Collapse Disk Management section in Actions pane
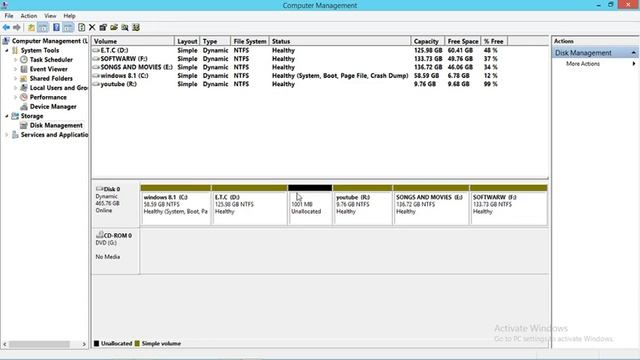Image resolution: width=640 pixels, height=360 pixels. point(633,53)
